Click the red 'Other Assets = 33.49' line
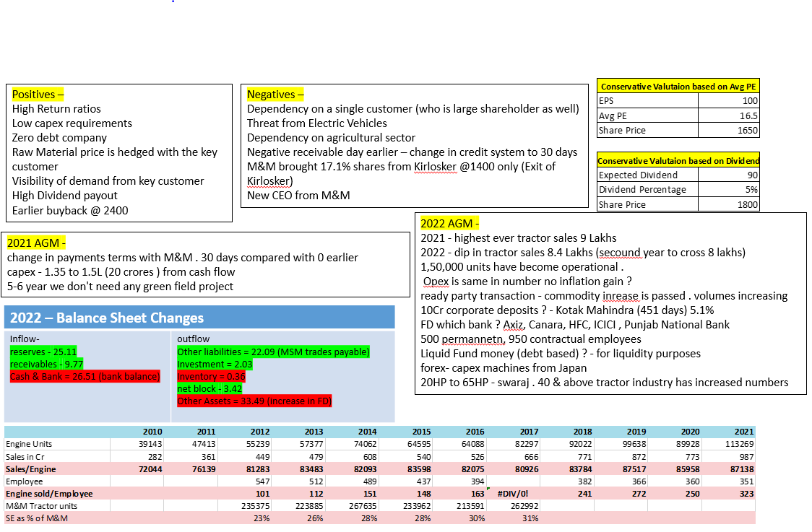 [x=254, y=401]
